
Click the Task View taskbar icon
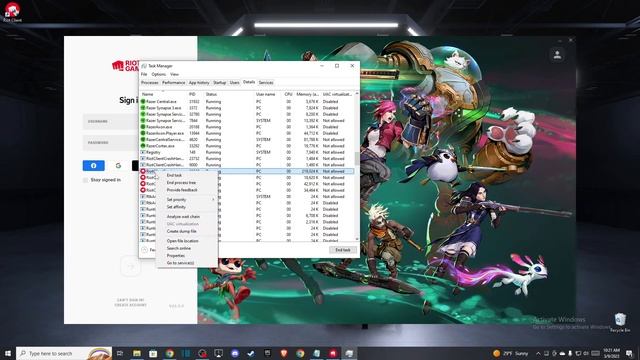tap(120, 353)
